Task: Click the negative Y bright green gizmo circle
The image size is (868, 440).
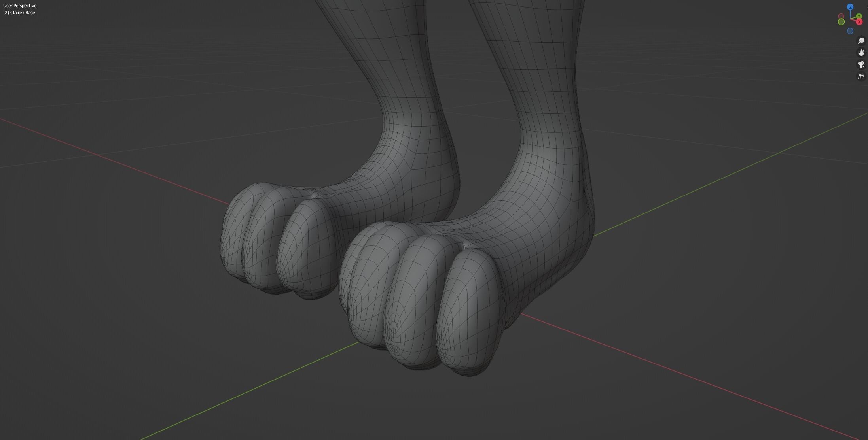Action: click(x=841, y=22)
